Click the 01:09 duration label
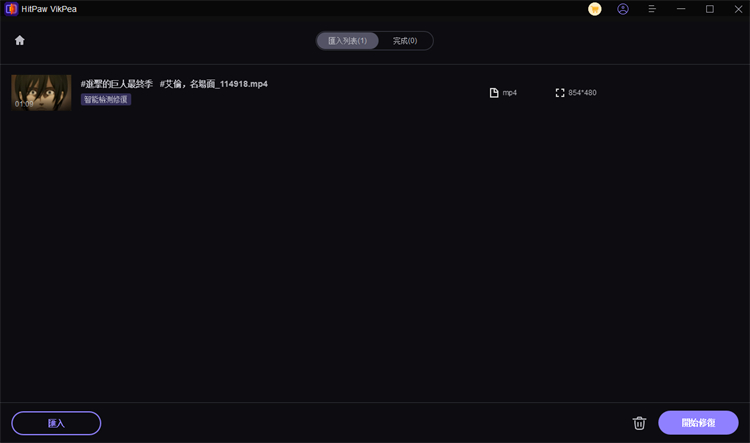750x443 pixels. click(24, 104)
